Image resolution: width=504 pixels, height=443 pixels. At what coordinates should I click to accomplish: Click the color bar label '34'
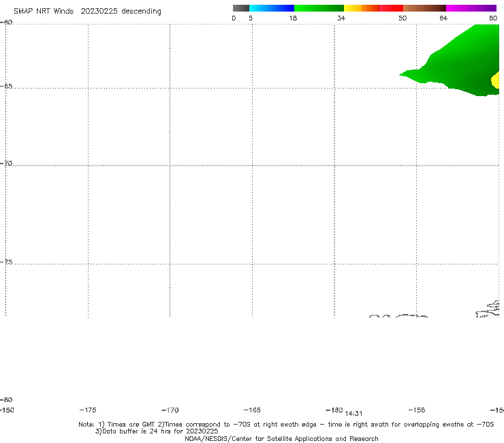(341, 18)
